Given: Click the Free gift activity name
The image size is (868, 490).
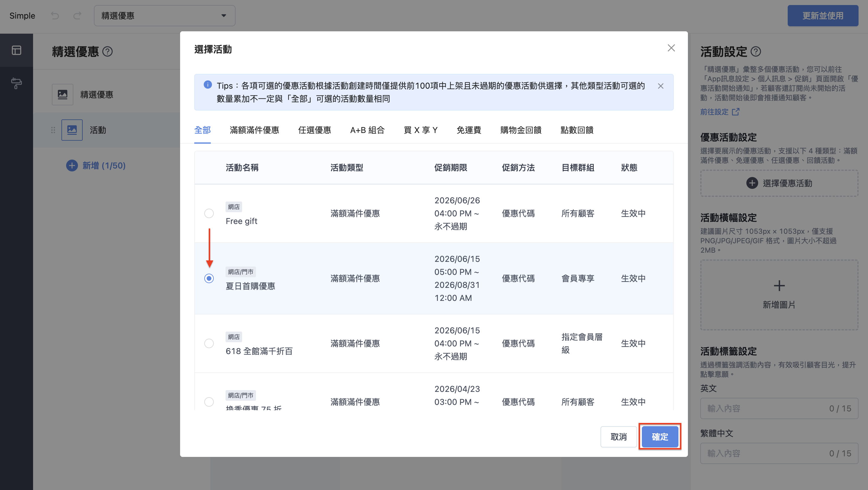Looking at the screenshot, I should pyautogui.click(x=241, y=221).
